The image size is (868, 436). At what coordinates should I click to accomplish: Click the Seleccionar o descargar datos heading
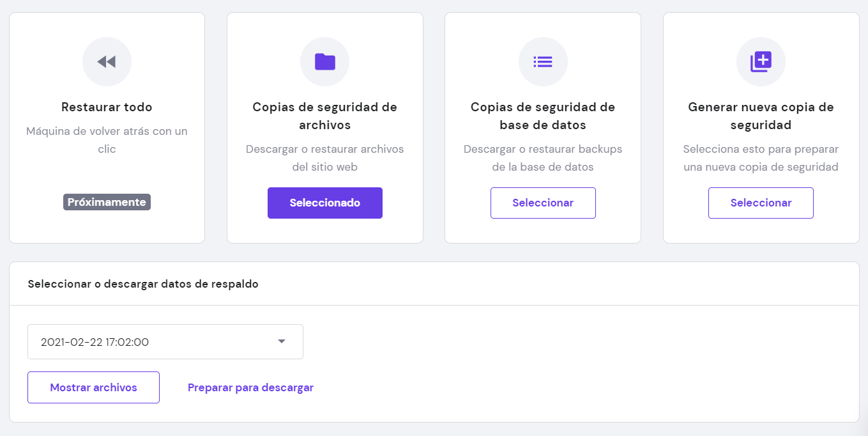[143, 284]
